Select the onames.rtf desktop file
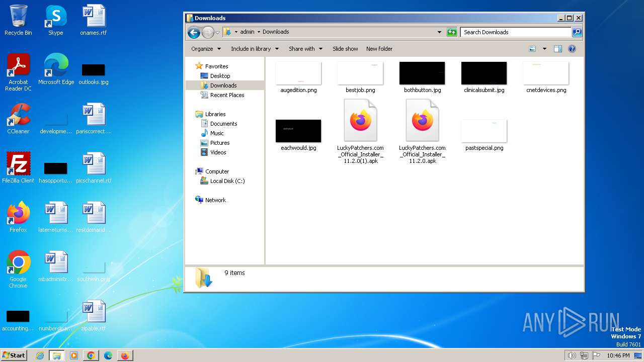The height and width of the screenshot is (362, 644). (94, 20)
